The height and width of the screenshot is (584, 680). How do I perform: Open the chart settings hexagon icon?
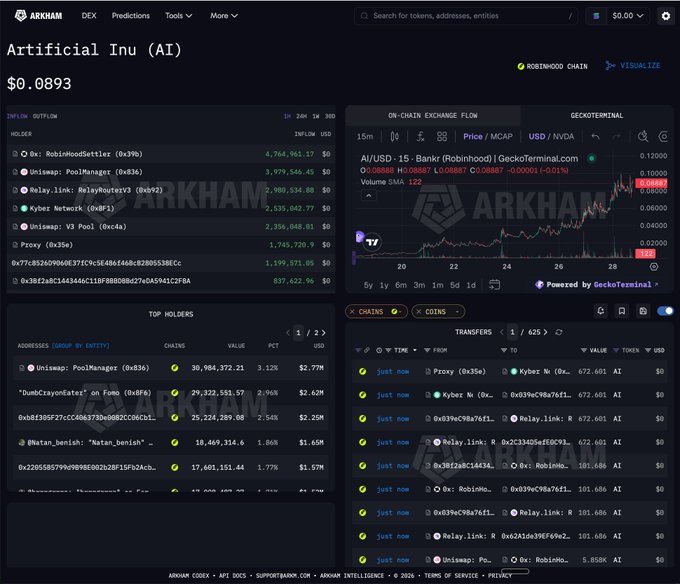pos(663,137)
